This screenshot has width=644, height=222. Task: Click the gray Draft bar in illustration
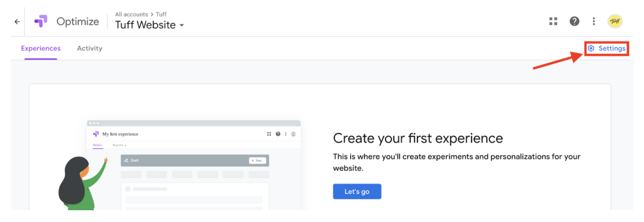pos(181,160)
